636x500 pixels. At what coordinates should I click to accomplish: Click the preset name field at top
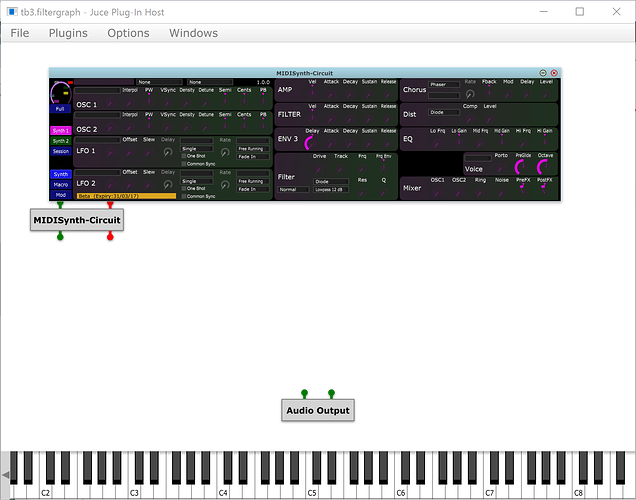pyautogui.click(x=104, y=82)
